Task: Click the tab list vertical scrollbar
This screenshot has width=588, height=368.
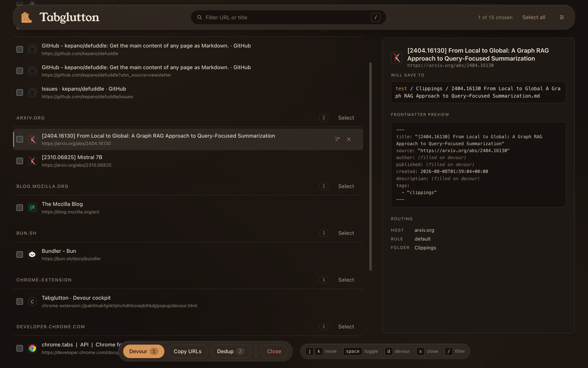Action: point(371,166)
